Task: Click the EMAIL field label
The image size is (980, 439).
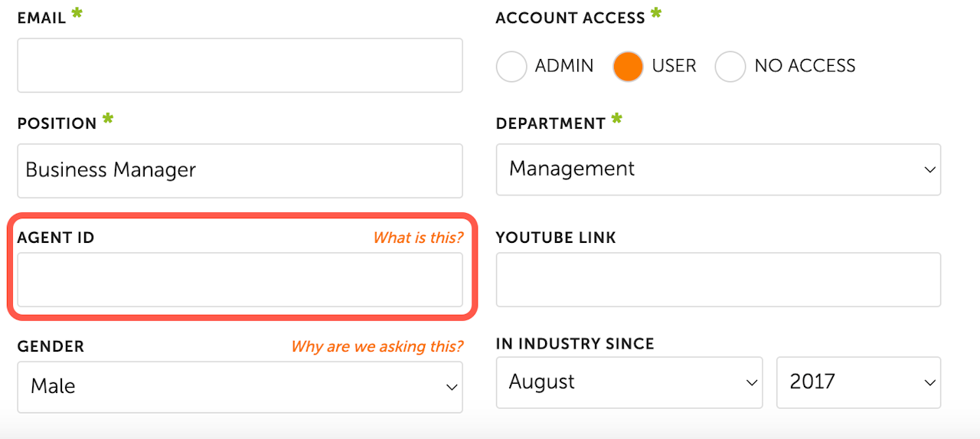Action: coord(42,18)
